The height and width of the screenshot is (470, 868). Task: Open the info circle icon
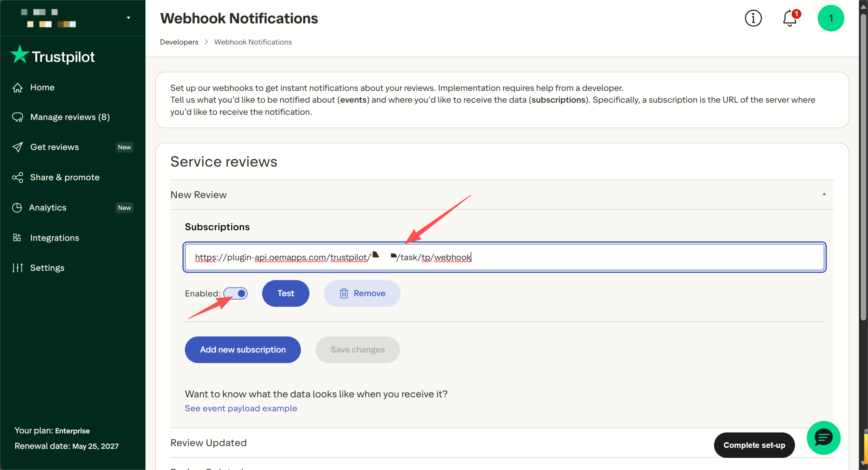click(753, 18)
